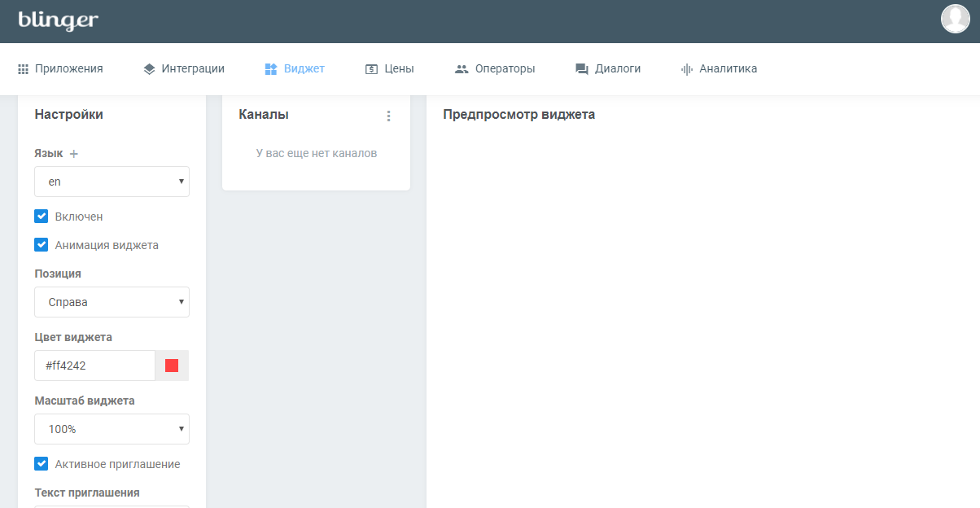The image size is (980, 508).
Task: Click the Приложения grid icon
Action: pos(24,69)
